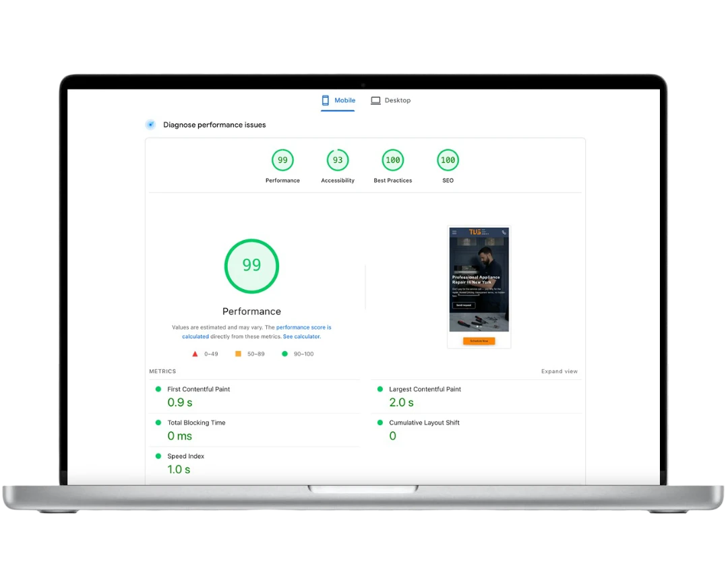
Task: Click the See calculator link
Action: 301,336
